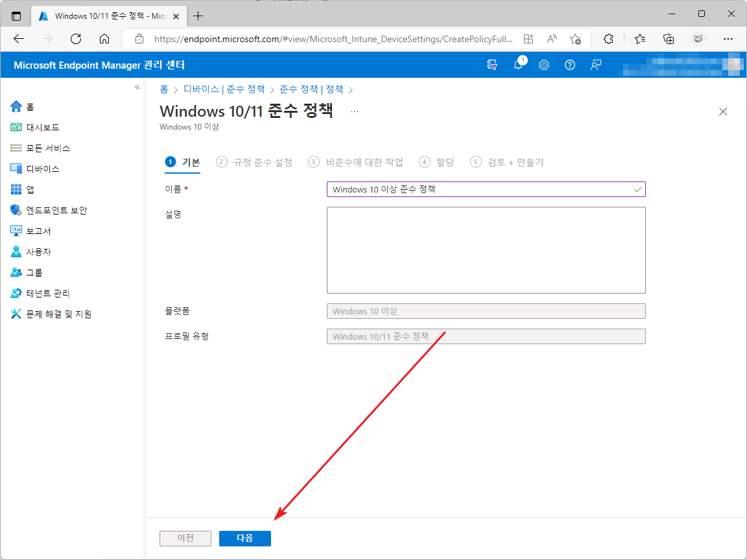Open the Groups (그룹) sidebar icon

(x=16, y=272)
